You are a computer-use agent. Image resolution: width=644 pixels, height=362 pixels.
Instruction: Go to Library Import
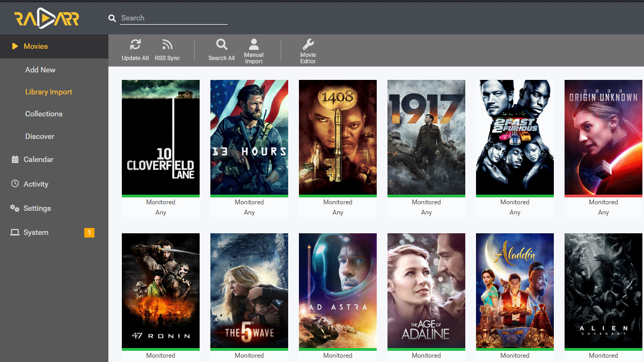[x=49, y=92]
